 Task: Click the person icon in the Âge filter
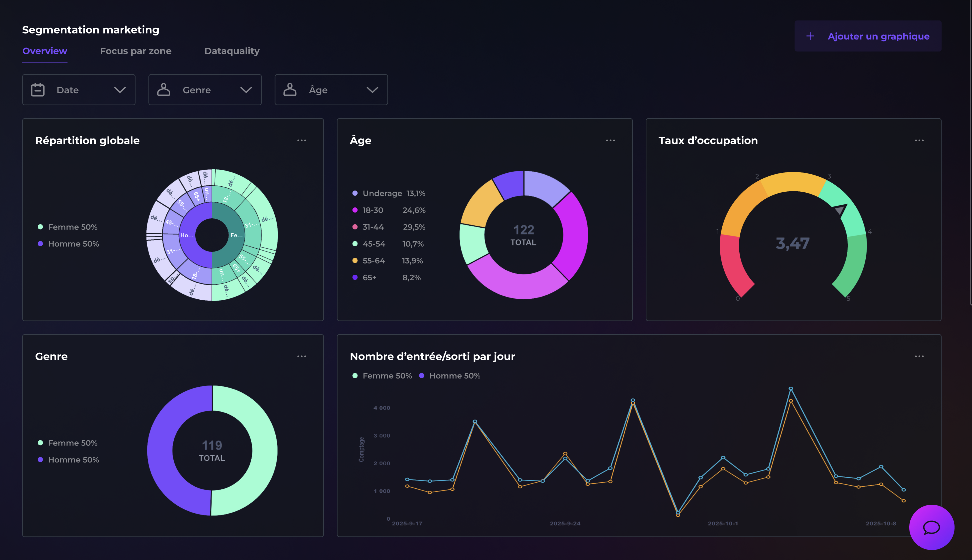tap(290, 89)
